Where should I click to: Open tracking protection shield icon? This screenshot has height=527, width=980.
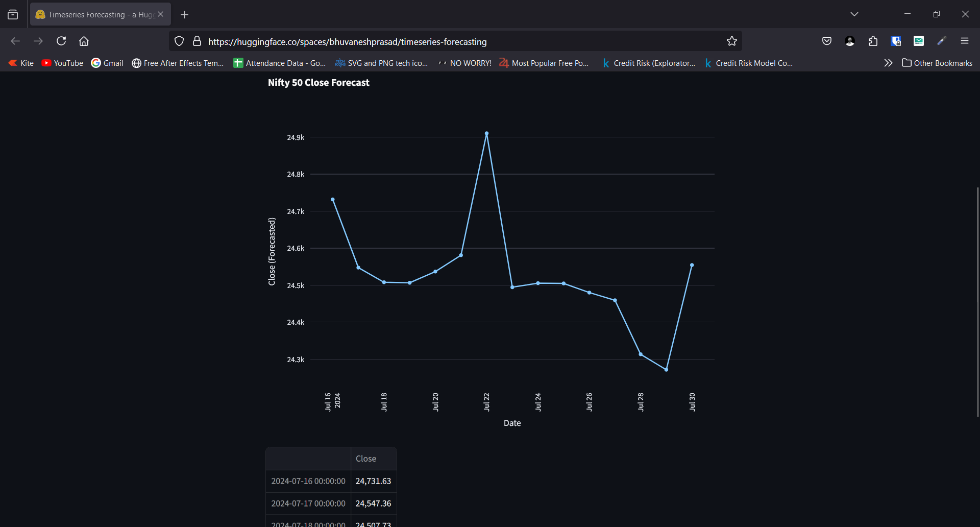179,41
